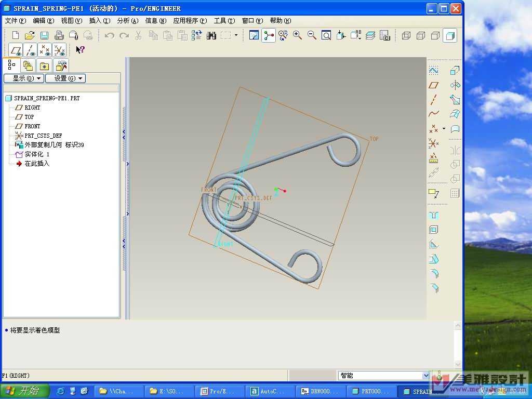
Task: Select PRT_CSYS_DEF in model tree
Action: tap(43, 136)
